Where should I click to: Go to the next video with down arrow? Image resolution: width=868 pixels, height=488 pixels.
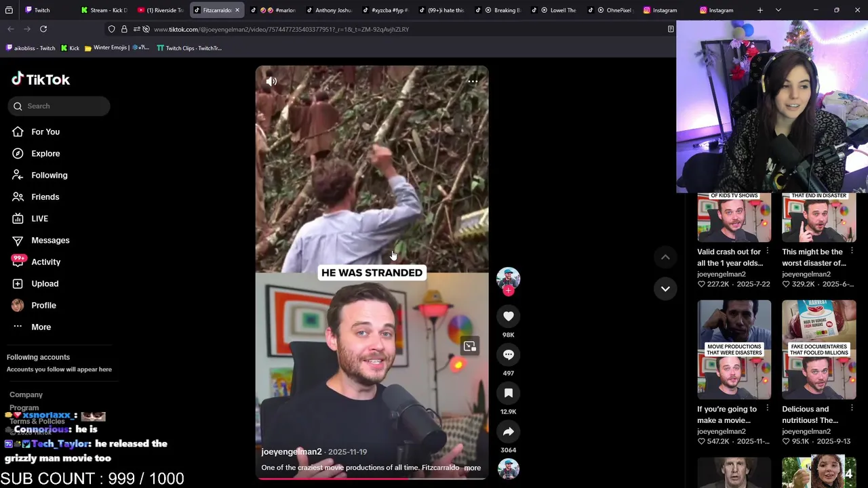point(665,289)
